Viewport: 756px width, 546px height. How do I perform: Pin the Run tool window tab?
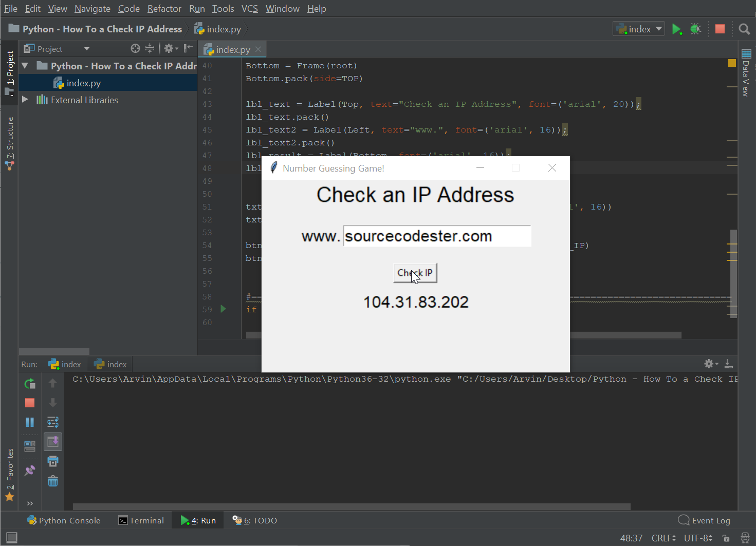[x=29, y=470]
